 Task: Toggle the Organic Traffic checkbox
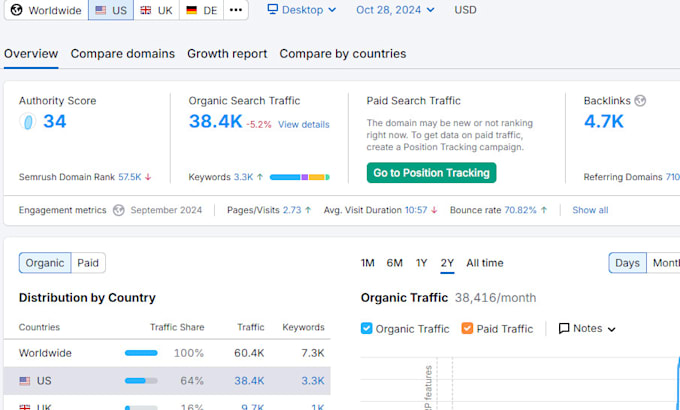(366, 328)
